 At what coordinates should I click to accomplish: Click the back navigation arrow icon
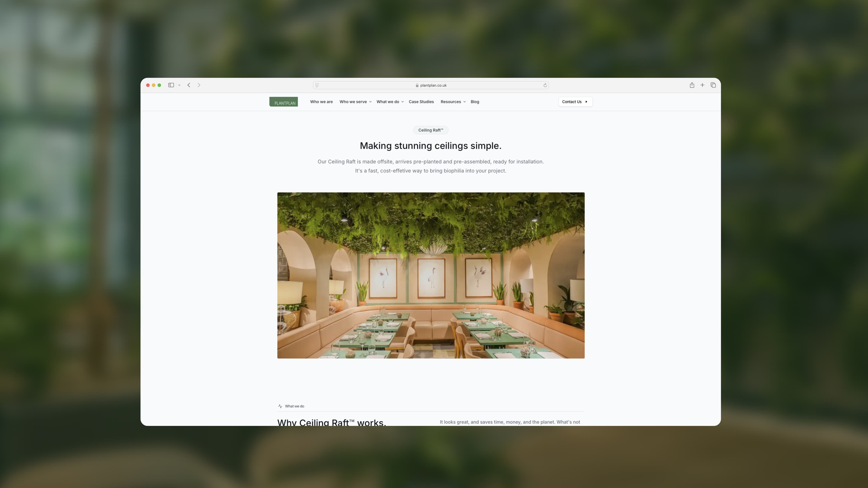click(188, 85)
